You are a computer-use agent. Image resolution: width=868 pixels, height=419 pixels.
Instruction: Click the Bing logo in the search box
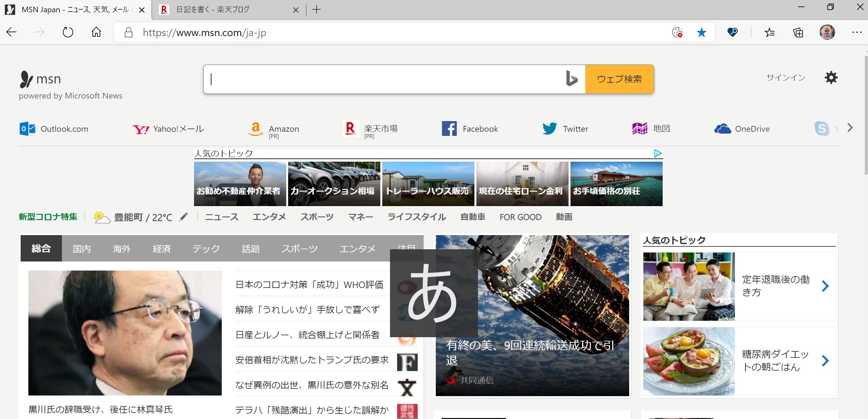tap(571, 79)
